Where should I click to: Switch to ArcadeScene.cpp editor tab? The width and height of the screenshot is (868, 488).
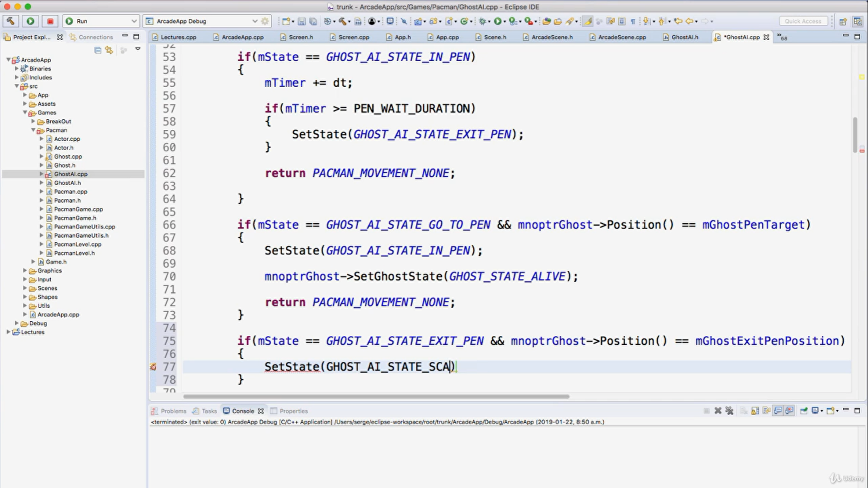tap(618, 37)
